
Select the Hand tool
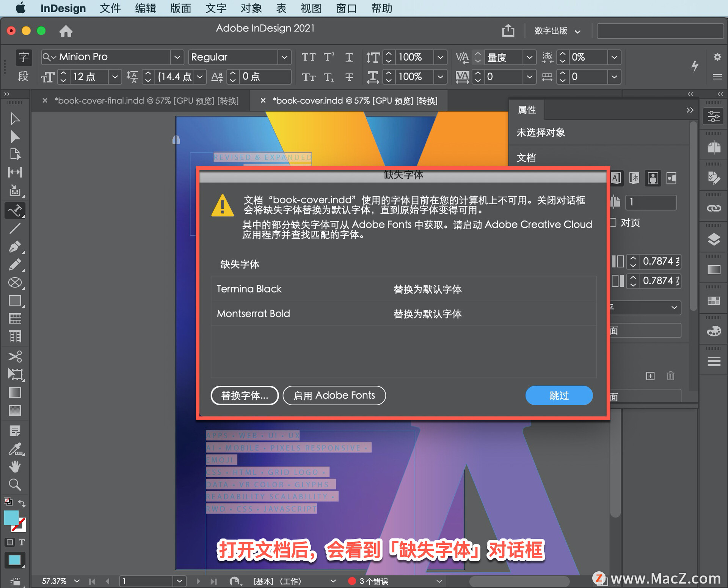click(x=15, y=467)
